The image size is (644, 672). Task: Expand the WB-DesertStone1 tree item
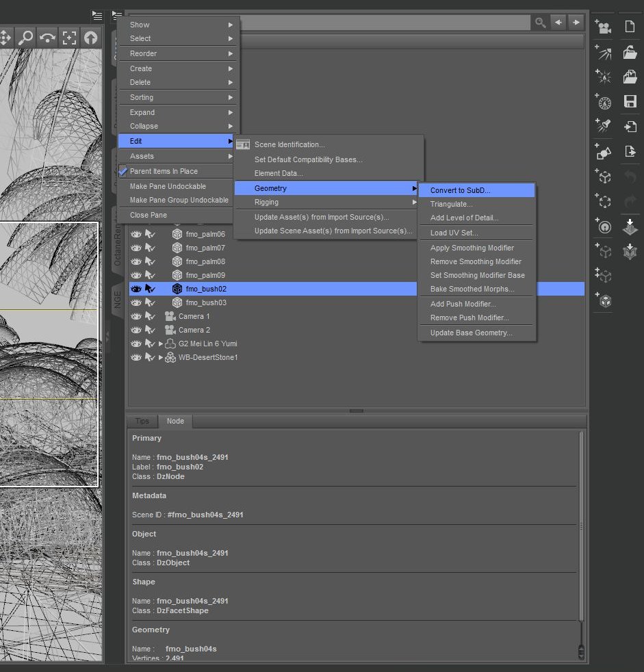162,357
